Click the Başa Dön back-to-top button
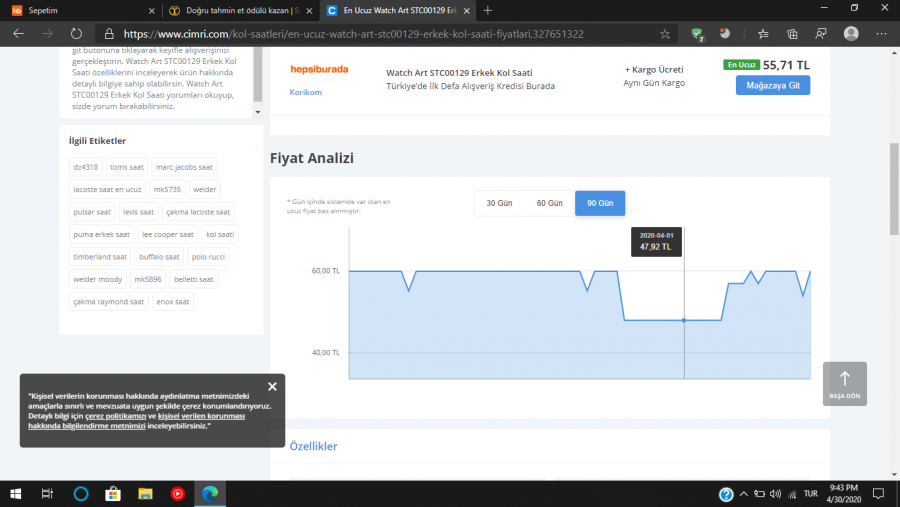 [x=844, y=384]
